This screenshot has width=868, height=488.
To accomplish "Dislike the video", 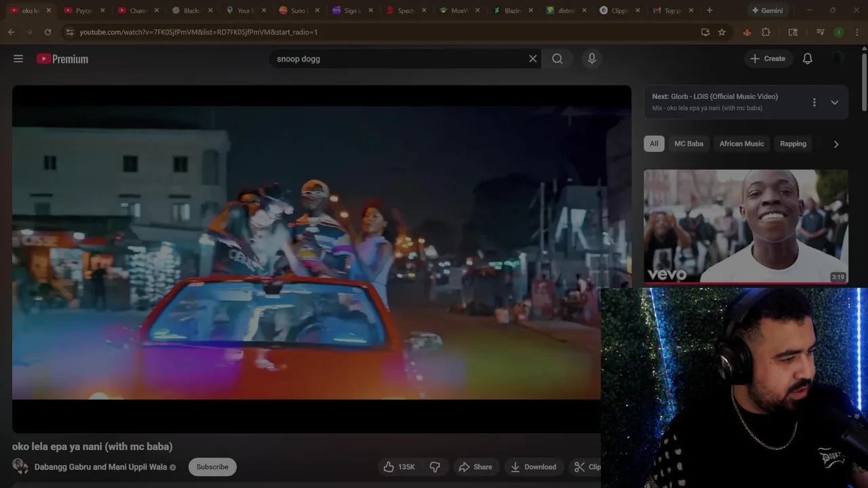I will click(x=435, y=467).
